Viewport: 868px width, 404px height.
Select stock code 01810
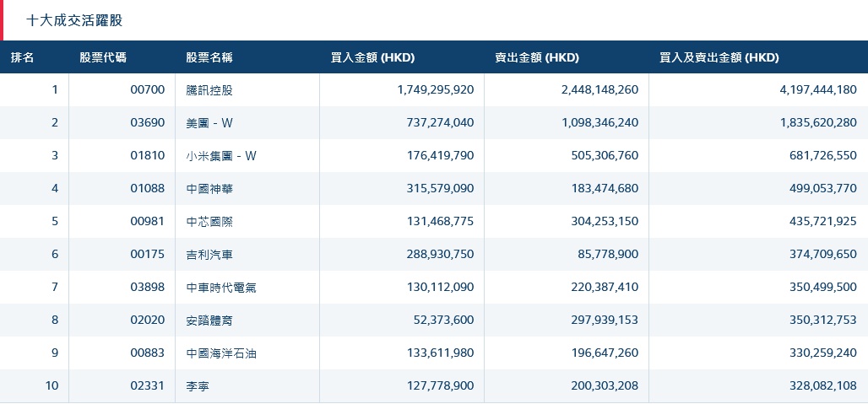pyautogui.click(x=148, y=156)
